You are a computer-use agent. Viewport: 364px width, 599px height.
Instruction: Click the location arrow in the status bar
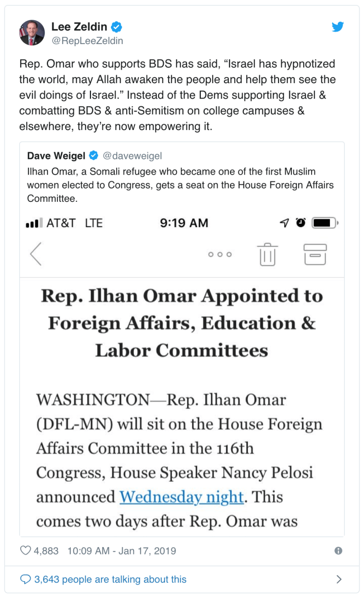(x=284, y=223)
